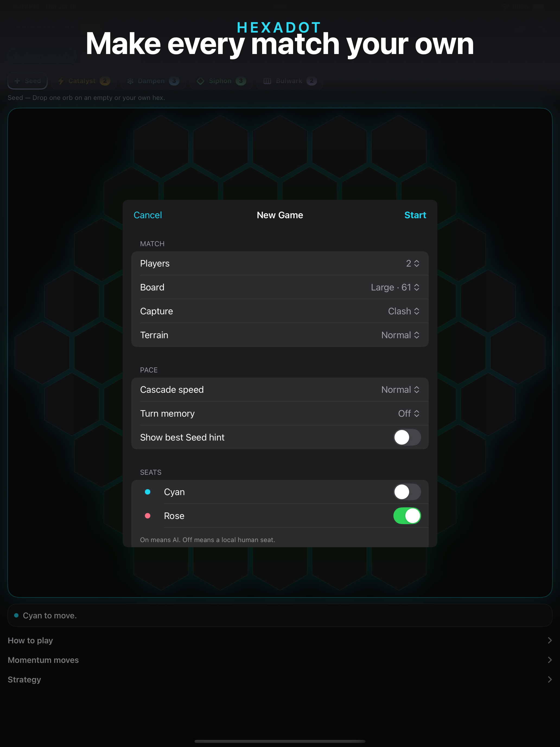
Task: Turn off AI for Rose seat
Action: coord(407,516)
